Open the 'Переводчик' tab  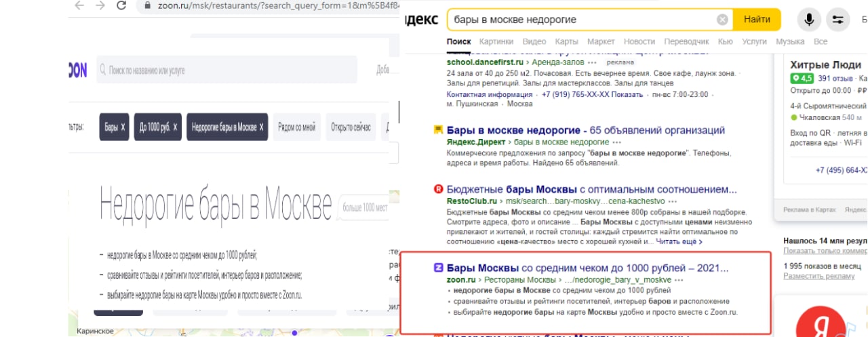click(x=686, y=41)
